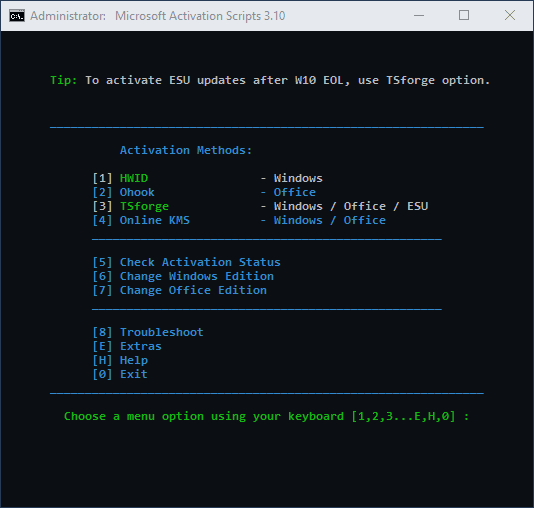534x508 pixels.
Task: Select the '[8]' option number
Action: [x=102, y=332]
